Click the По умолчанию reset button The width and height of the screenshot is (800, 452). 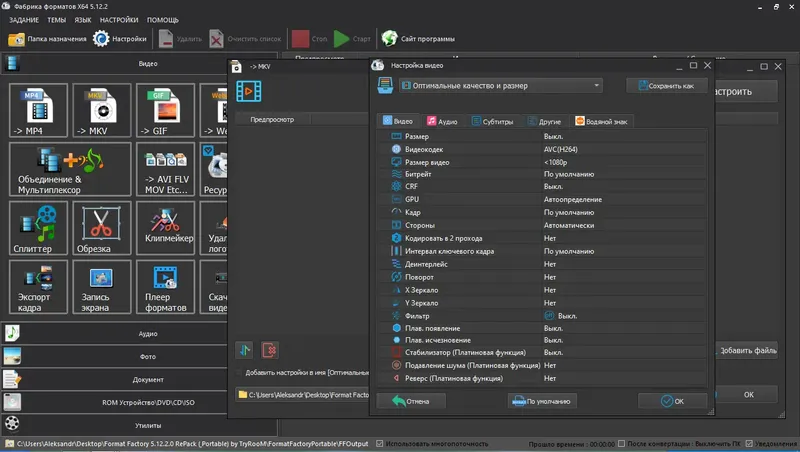pyautogui.click(x=542, y=401)
